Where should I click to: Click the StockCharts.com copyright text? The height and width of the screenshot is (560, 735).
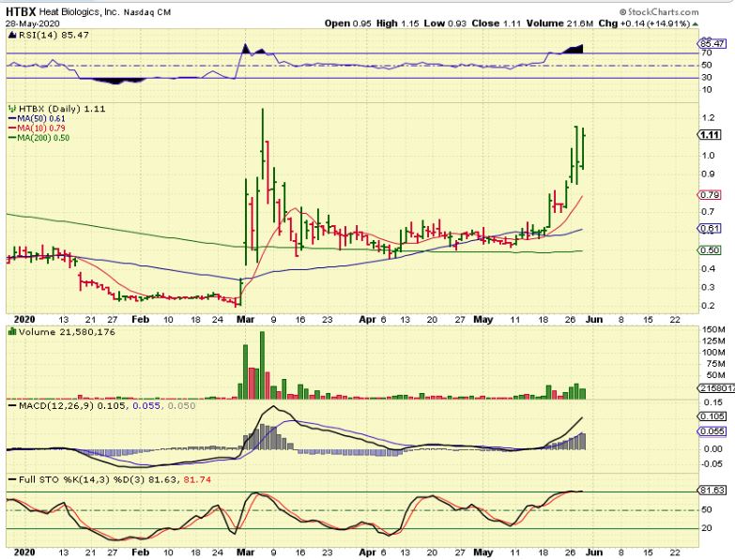coord(659,12)
